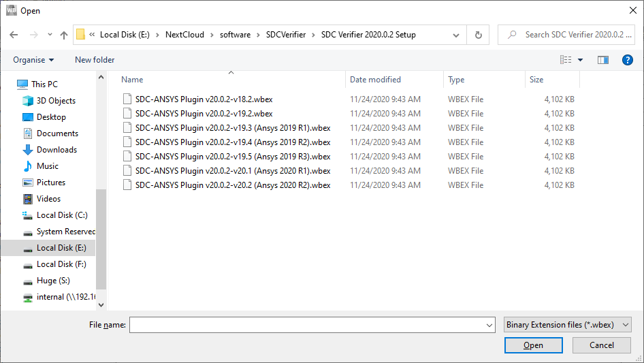
Task: Navigate to Local Disk (E:) in breadcrumb
Action: coord(125,35)
